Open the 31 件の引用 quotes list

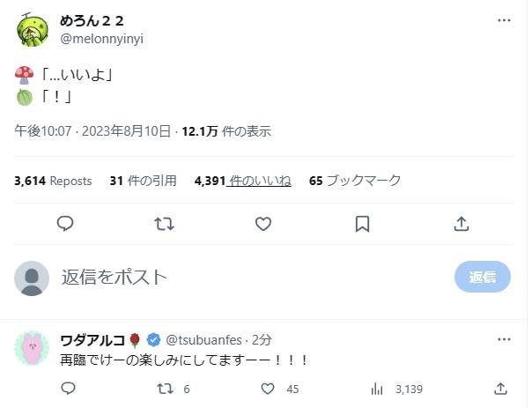click(x=141, y=181)
